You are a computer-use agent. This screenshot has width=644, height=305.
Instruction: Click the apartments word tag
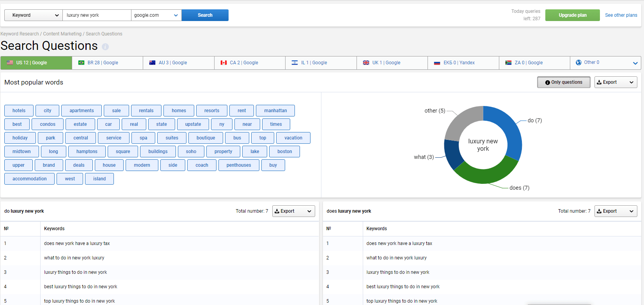pyautogui.click(x=82, y=111)
